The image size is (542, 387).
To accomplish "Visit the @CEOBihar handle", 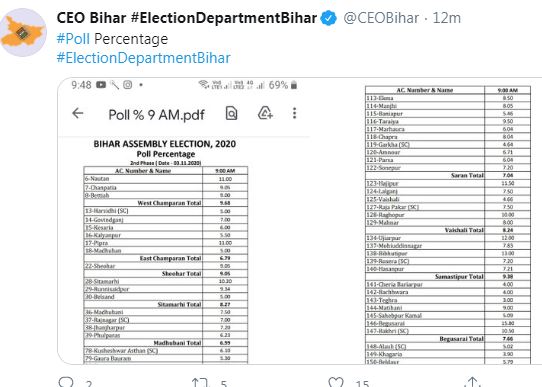I will tap(381, 18).
